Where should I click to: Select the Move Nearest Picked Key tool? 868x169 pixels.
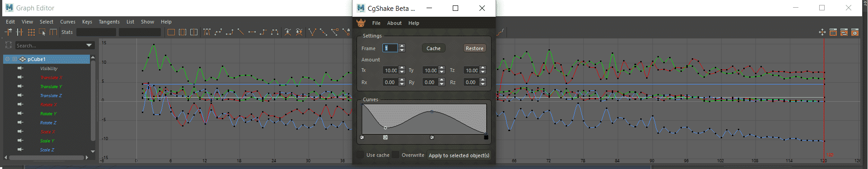pyautogui.click(x=8, y=32)
